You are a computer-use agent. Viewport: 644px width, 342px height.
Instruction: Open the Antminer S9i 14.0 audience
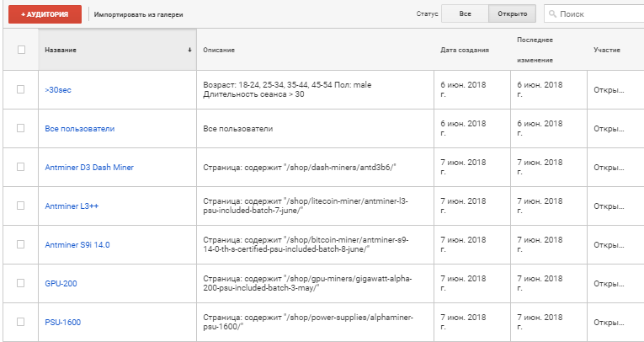pyautogui.click(x=77, y=245)
